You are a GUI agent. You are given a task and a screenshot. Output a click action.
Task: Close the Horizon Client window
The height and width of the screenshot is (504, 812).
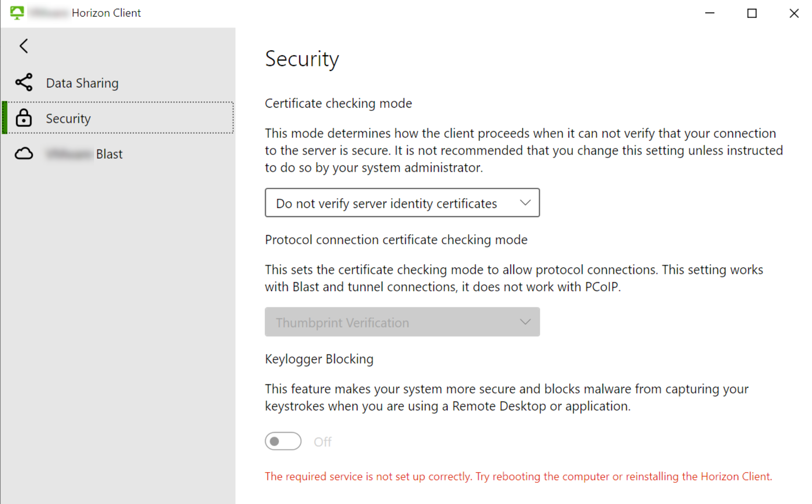coord(794,13)
